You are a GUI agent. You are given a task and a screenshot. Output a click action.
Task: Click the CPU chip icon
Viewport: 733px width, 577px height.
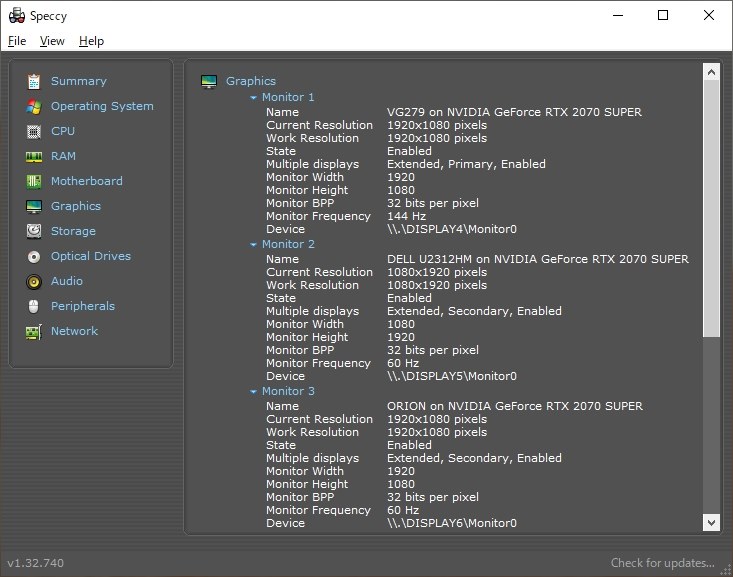pos(34,132)
